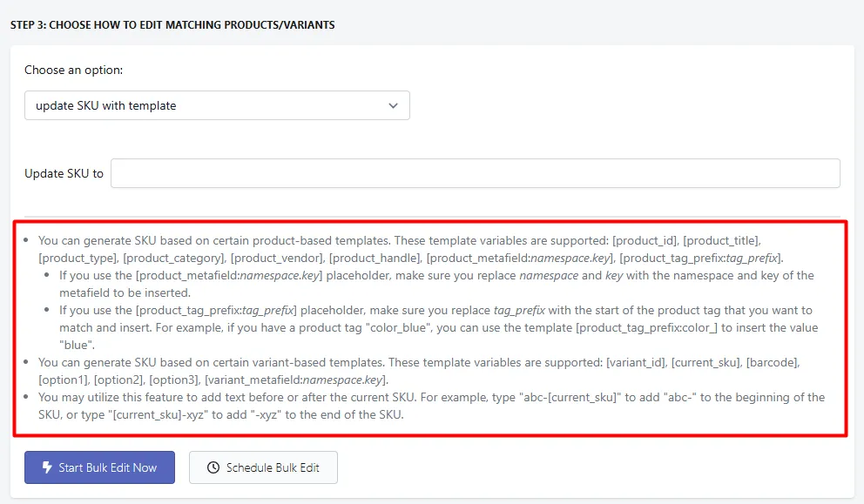Focus the "Update SKU to" text field
Image resolution: width=864 pixels, height=504 pixels.
pyautogui.click(x=475, y=173)
